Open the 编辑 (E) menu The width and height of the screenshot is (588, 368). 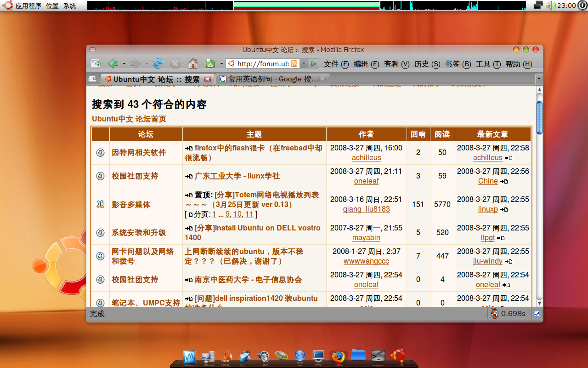366,64
